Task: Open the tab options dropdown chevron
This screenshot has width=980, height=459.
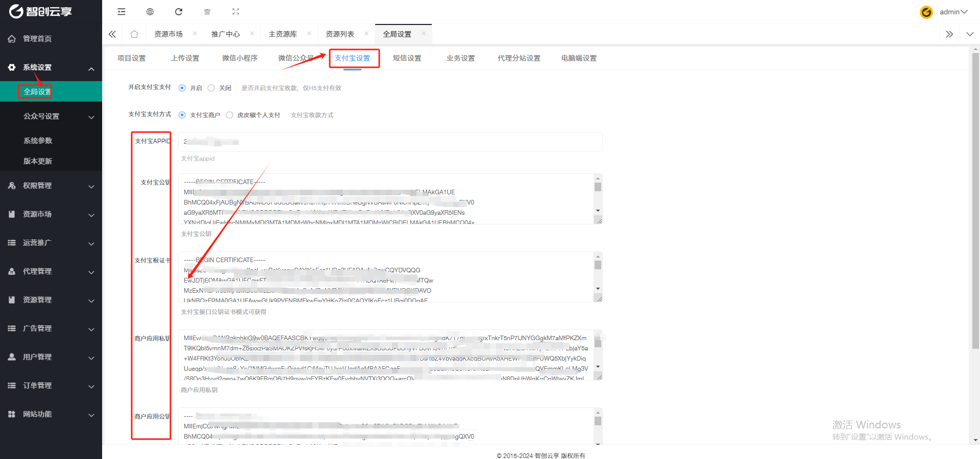Action: tap(970, 34)
